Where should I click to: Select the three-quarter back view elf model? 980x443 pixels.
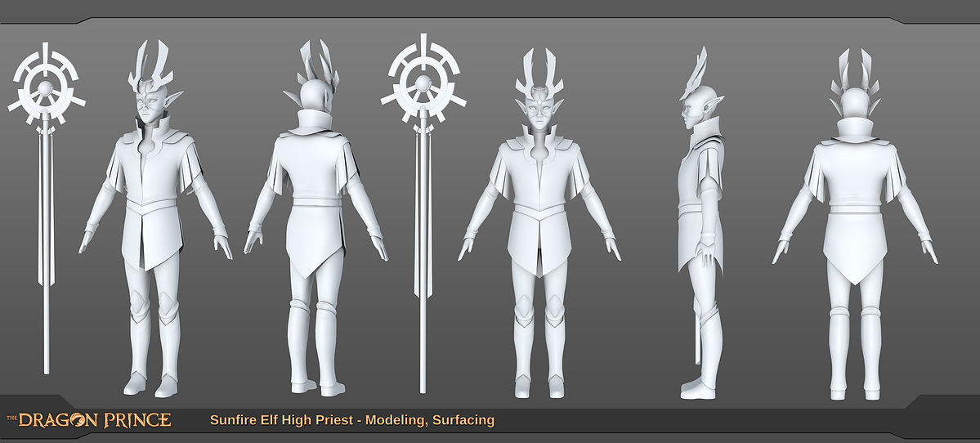pos(315,218)
